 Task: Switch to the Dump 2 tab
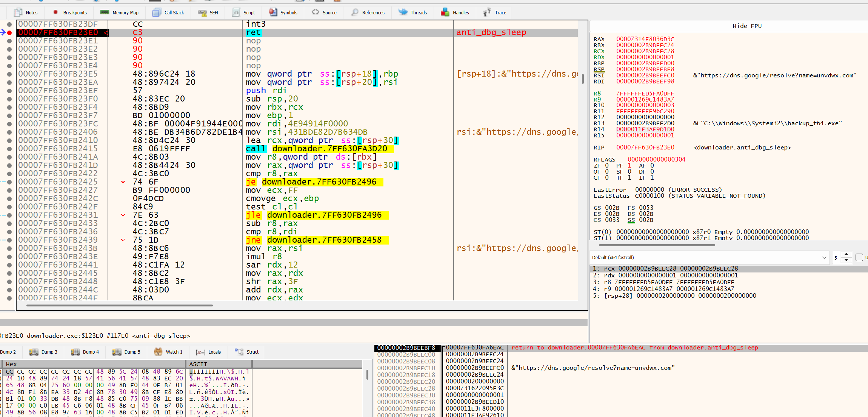pos(8,352)
